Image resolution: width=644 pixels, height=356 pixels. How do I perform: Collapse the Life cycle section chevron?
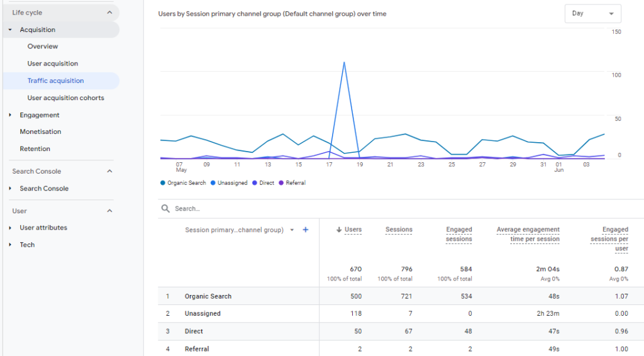point(109,13)
